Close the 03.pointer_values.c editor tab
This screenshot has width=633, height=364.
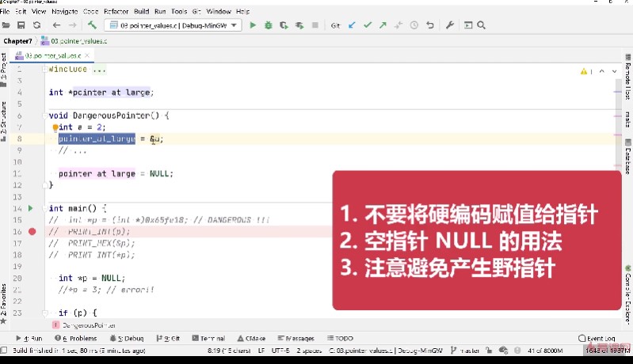pyautogui.click(x=87, y=55)
